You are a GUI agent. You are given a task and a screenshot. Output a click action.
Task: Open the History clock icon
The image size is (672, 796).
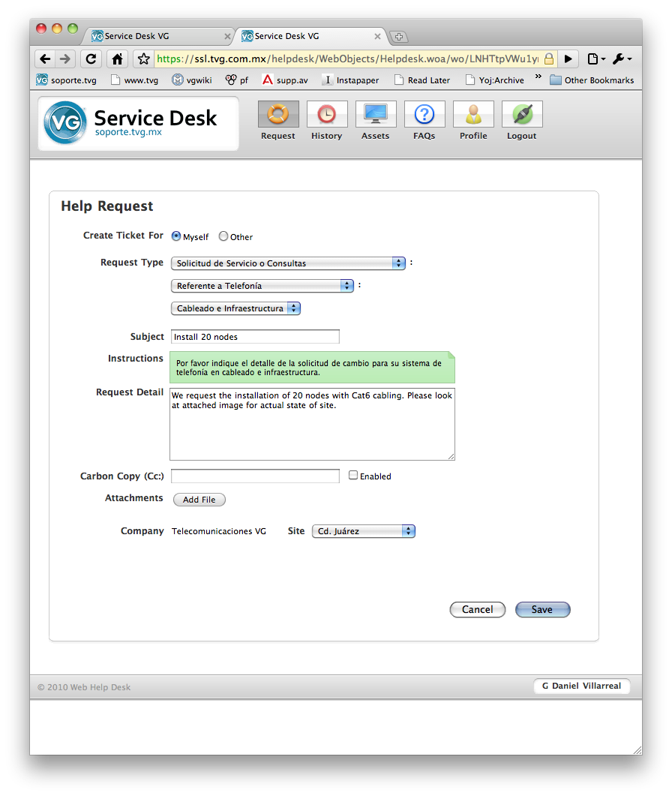[x=327, y=114]
